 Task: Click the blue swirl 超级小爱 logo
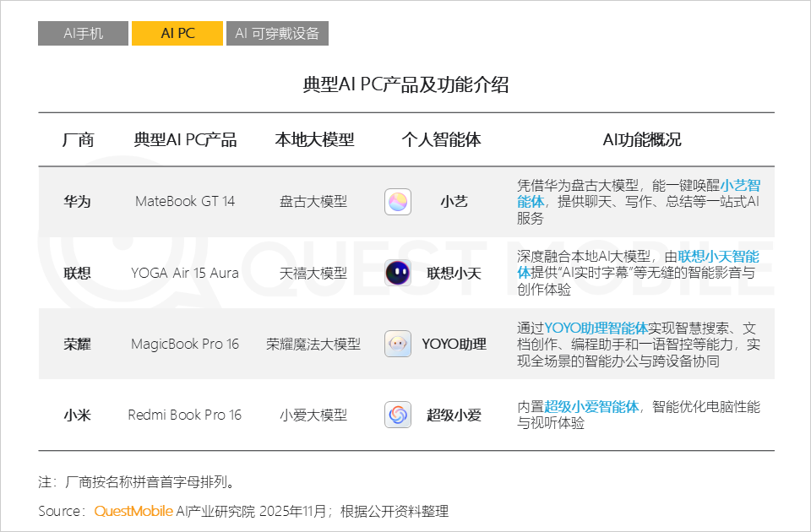point(397,414)
